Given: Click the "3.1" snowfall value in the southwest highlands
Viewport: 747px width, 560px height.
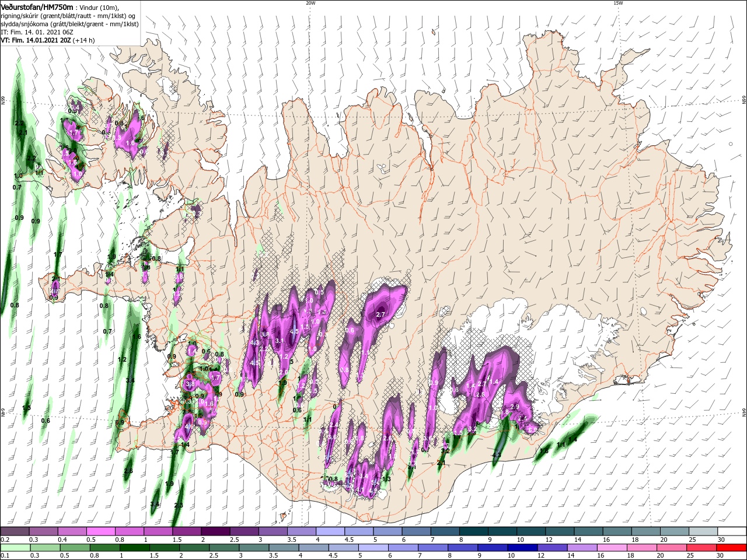Looking at the screenshot, I should tap(280, 341).
